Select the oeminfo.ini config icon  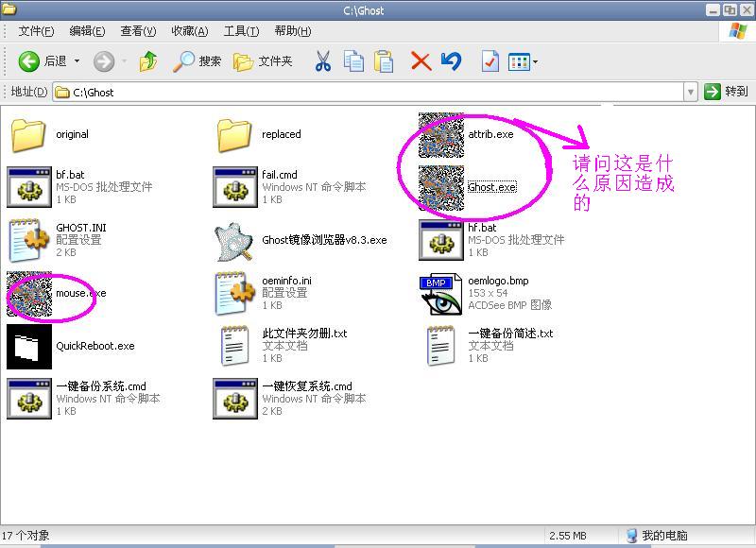pos(235,293)
